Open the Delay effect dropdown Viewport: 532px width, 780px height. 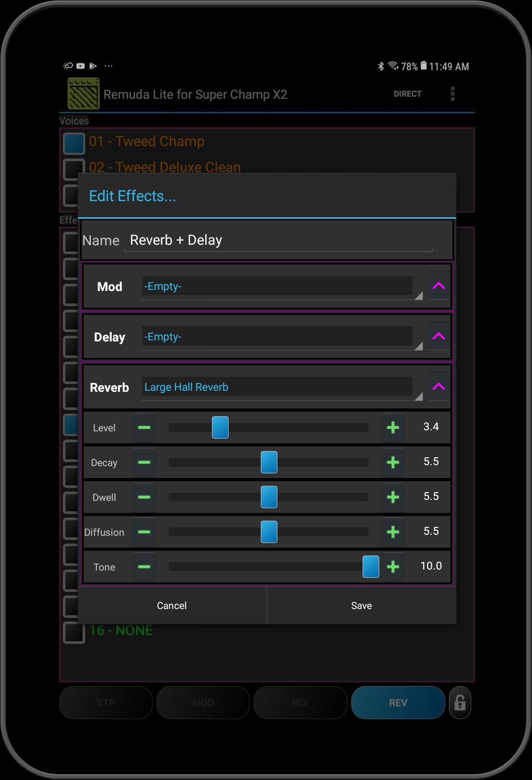pos(282,337)
